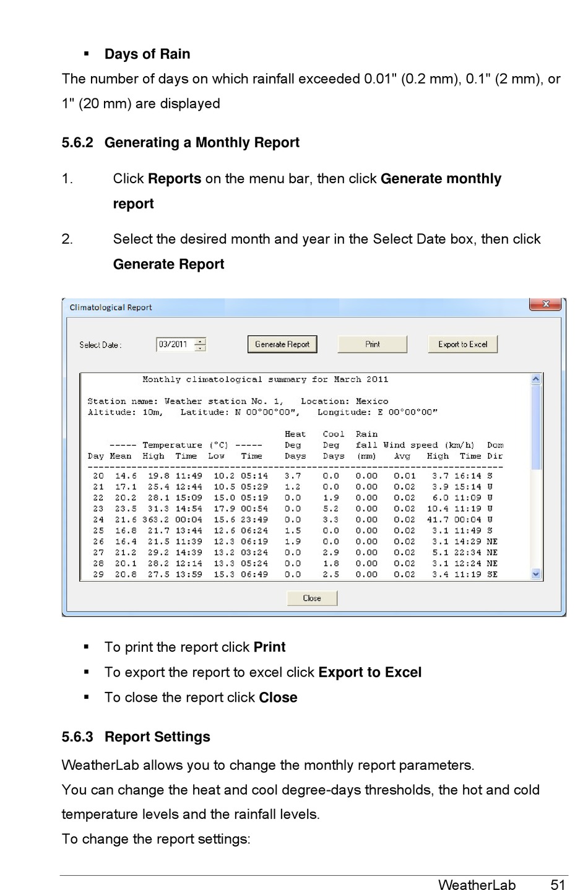
Task: Click the day 24 high value 363.2
Action: click(156, 520)
